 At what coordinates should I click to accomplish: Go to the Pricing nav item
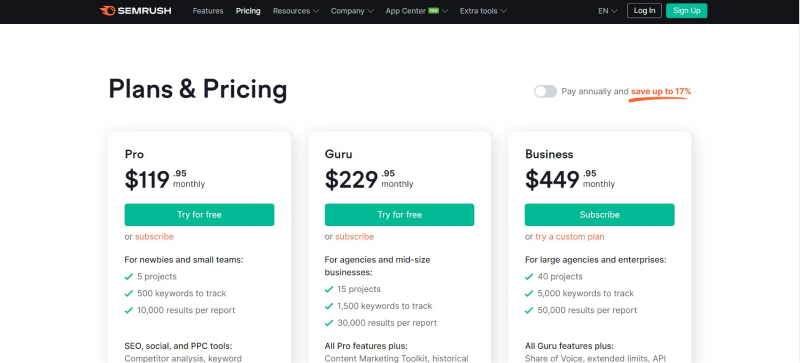(x=248, y=11)
